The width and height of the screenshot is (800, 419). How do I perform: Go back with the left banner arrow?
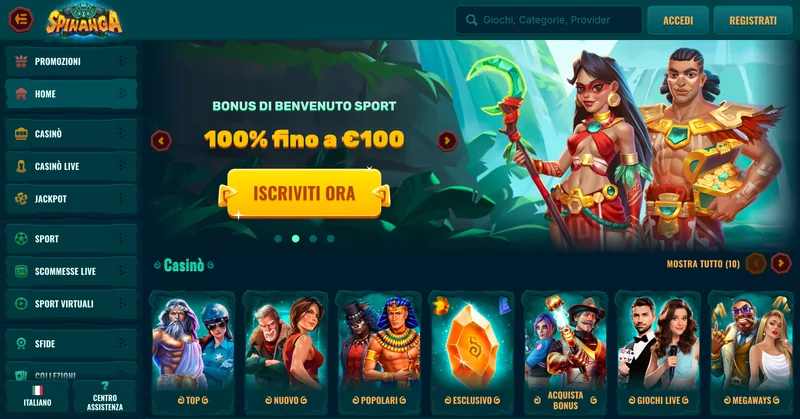click(161, 140)
